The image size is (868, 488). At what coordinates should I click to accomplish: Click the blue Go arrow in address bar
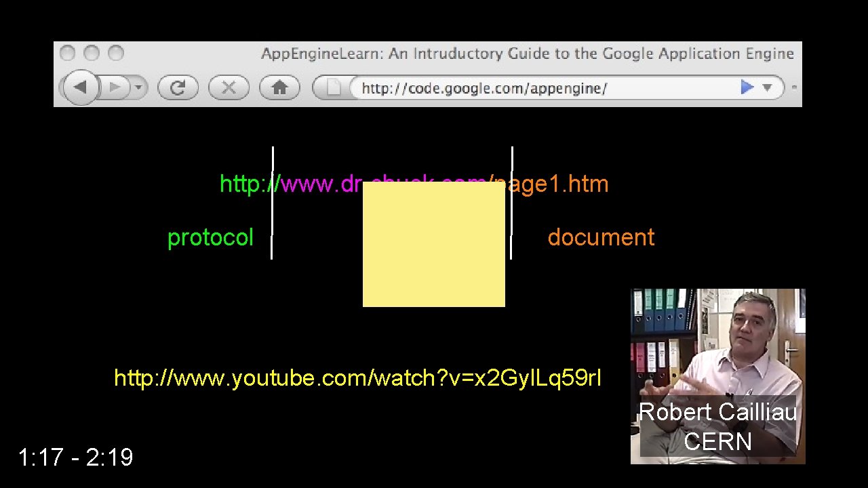747,87
